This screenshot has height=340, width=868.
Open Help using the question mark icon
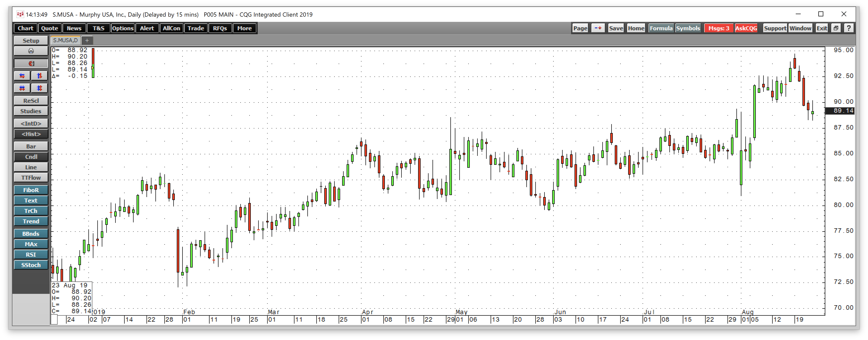(848, 28)
